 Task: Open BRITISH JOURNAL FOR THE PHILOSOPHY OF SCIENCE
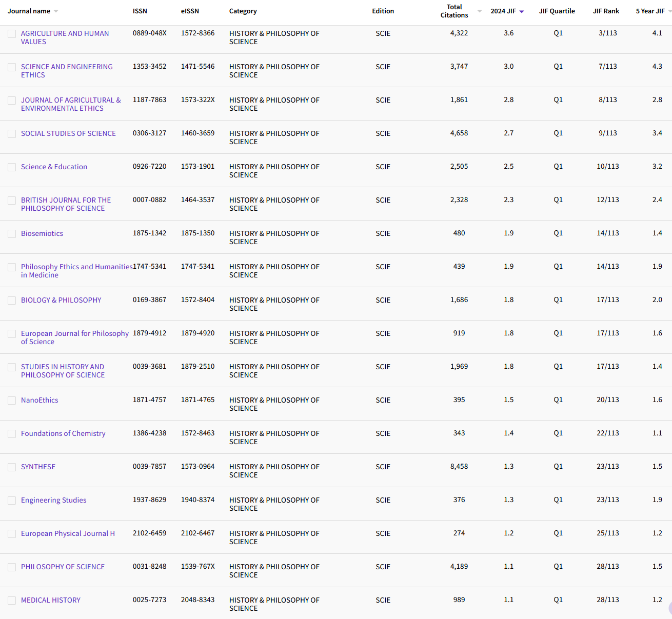tap(66, 204)
